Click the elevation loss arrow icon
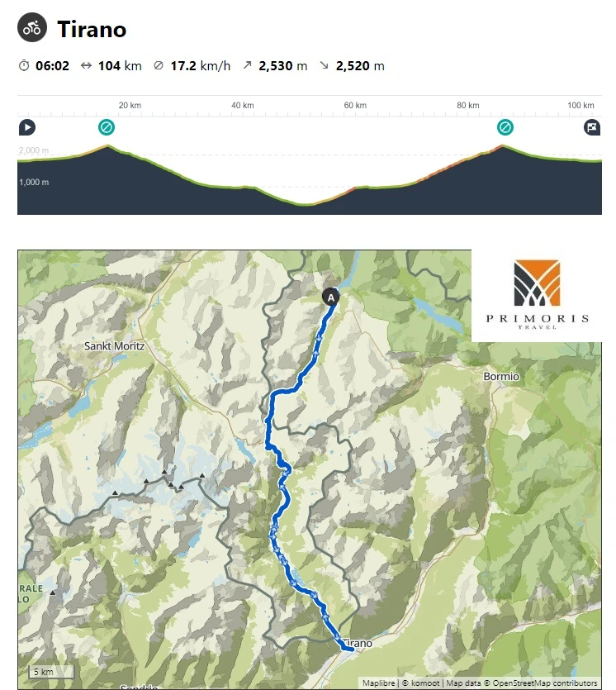Image resolution: width=616 pixels, height=690 pixels. [x=324, y=65]
